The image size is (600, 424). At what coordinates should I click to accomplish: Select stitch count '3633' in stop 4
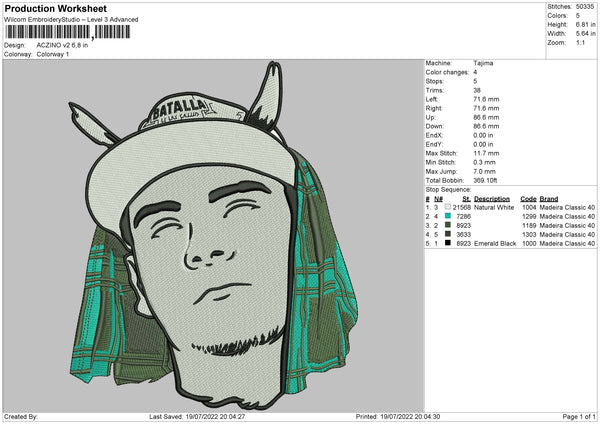tap(463, 235)
